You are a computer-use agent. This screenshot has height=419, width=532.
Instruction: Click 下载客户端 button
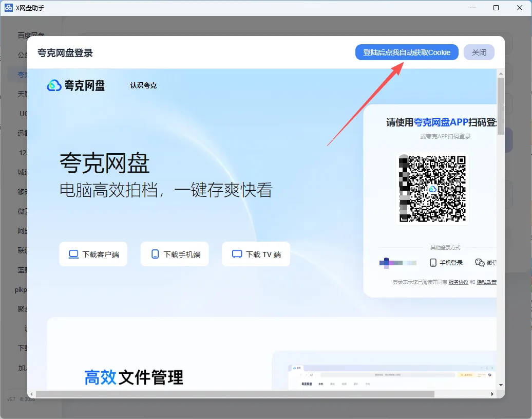93,254
